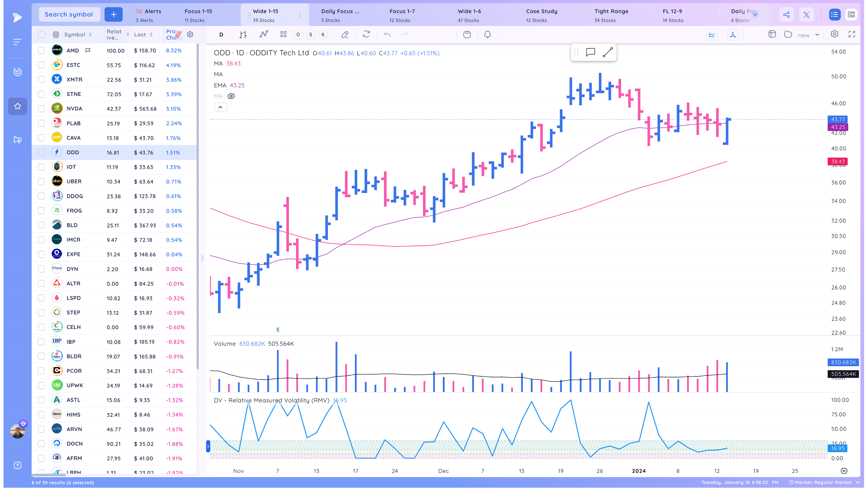Select the CAVA row in watchlist
The width and height of the screenshot is (868, 488).
114,138
